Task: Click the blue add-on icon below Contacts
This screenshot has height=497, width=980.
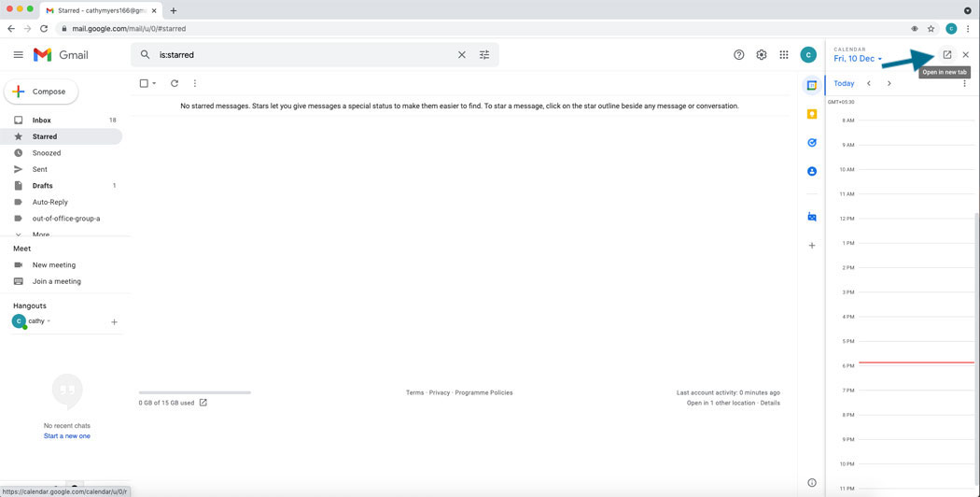Action: (812, 217)
